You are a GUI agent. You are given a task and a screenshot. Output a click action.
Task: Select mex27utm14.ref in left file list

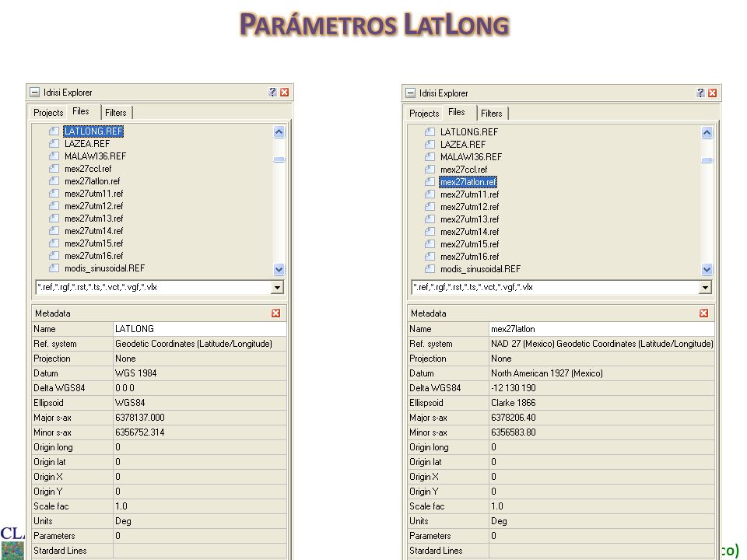[x=94, y=230]
